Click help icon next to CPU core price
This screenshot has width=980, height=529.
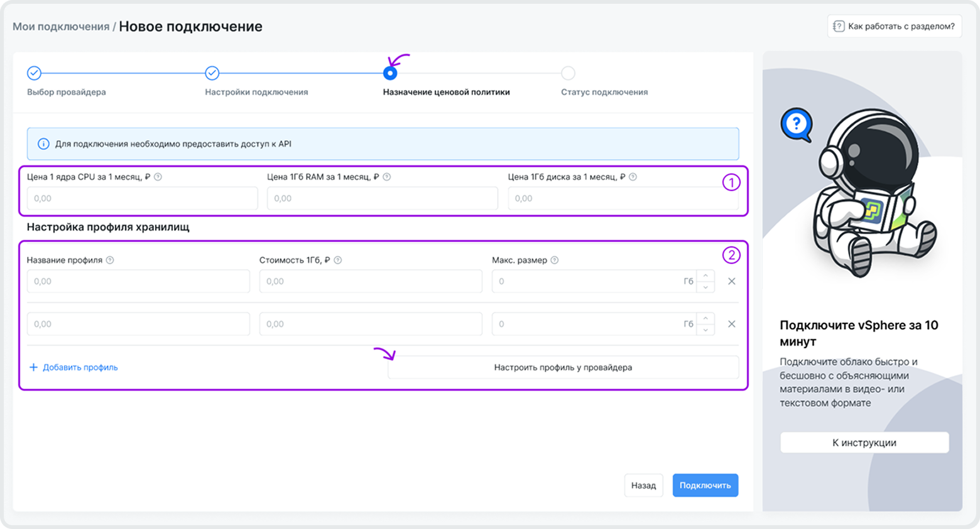(x=158, y=177)
